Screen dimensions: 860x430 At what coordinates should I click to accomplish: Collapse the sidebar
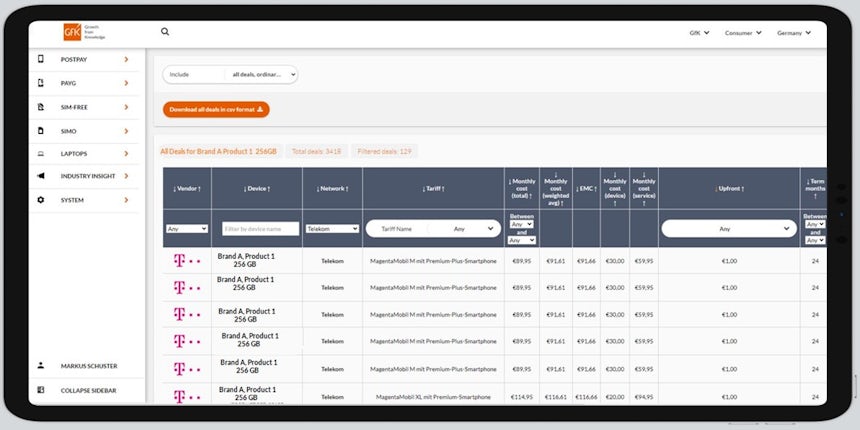tap(88, 390)
